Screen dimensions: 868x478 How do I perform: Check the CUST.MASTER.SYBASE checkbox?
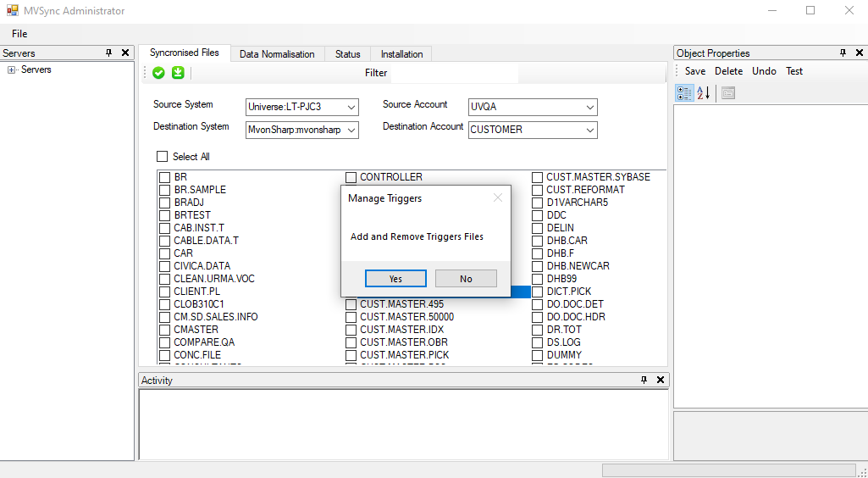coord(537,177)
